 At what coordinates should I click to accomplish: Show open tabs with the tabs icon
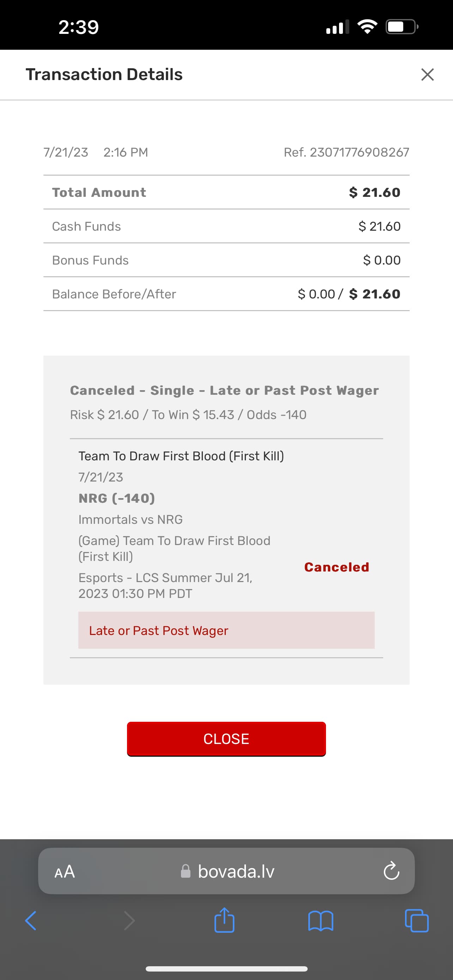[x=417, y=921]
